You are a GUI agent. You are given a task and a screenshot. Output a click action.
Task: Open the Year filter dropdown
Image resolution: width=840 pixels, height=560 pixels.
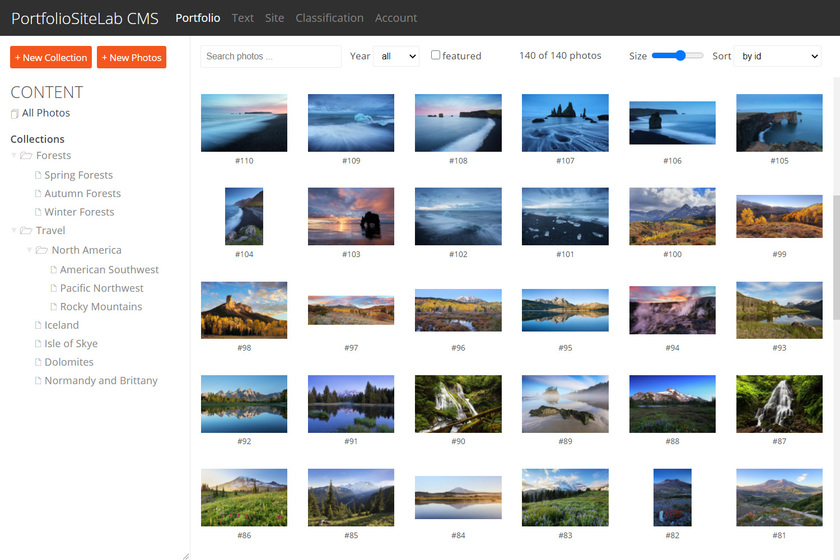point(398,56)
